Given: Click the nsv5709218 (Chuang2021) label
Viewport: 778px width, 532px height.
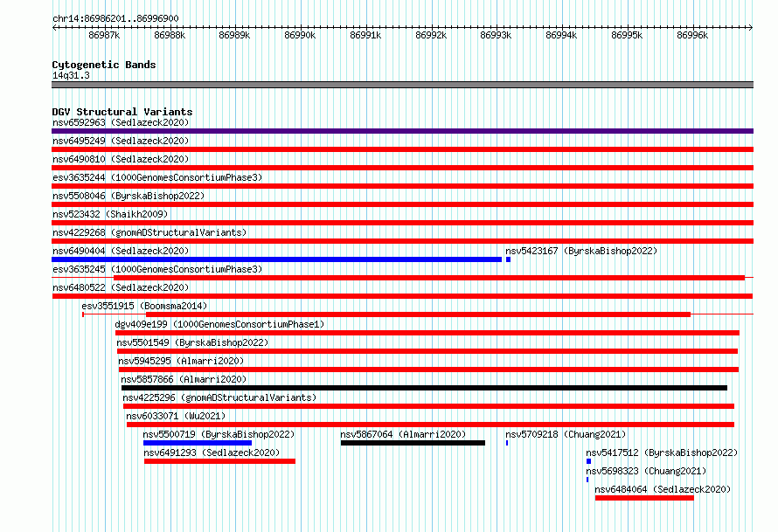Looking at the screenshot, I should point(566,434).
